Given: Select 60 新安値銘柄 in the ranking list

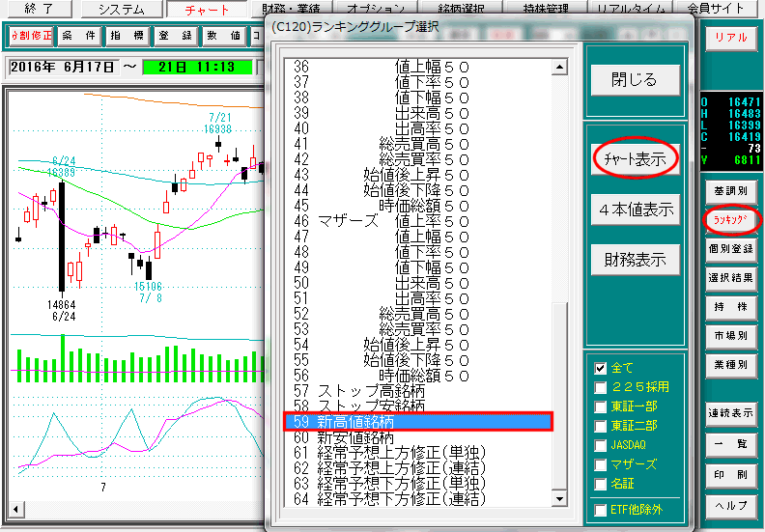Looking at the screenshot, I should point(417,437).
